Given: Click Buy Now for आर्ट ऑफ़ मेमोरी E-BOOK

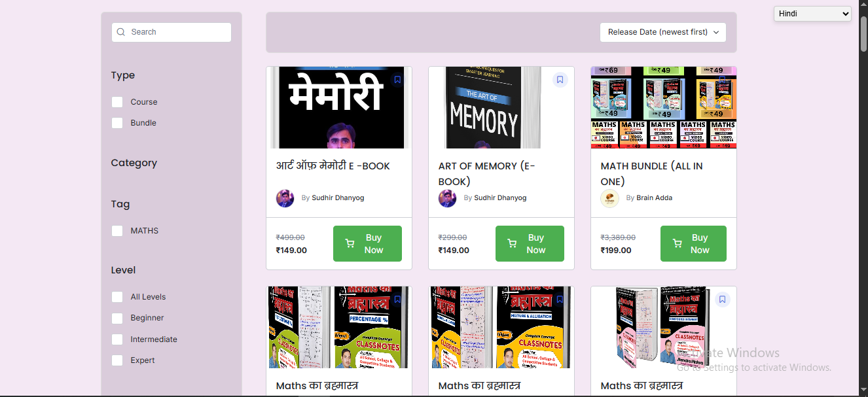Looking at the screenshot, I should pos(367,244).
